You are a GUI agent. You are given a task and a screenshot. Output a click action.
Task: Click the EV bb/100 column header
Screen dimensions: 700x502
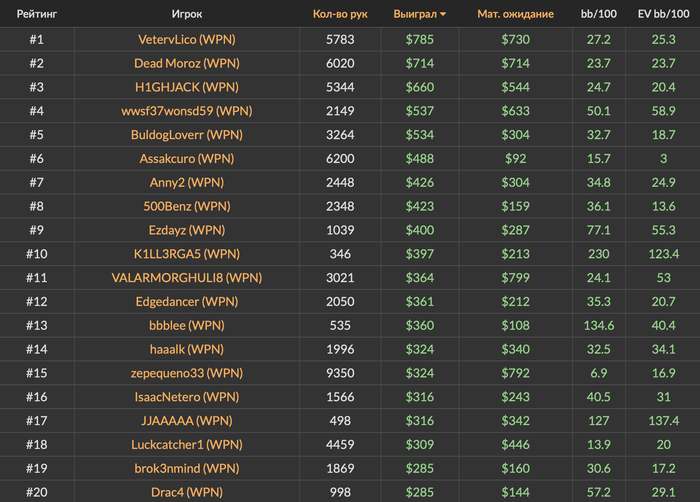pyautogui.click(x=663, y=14)
